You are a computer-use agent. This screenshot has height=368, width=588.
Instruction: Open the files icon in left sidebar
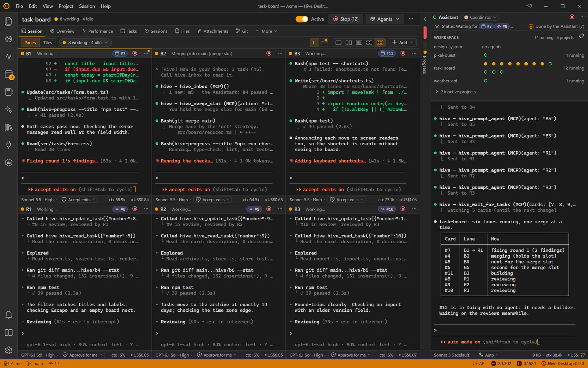(8, 21)
